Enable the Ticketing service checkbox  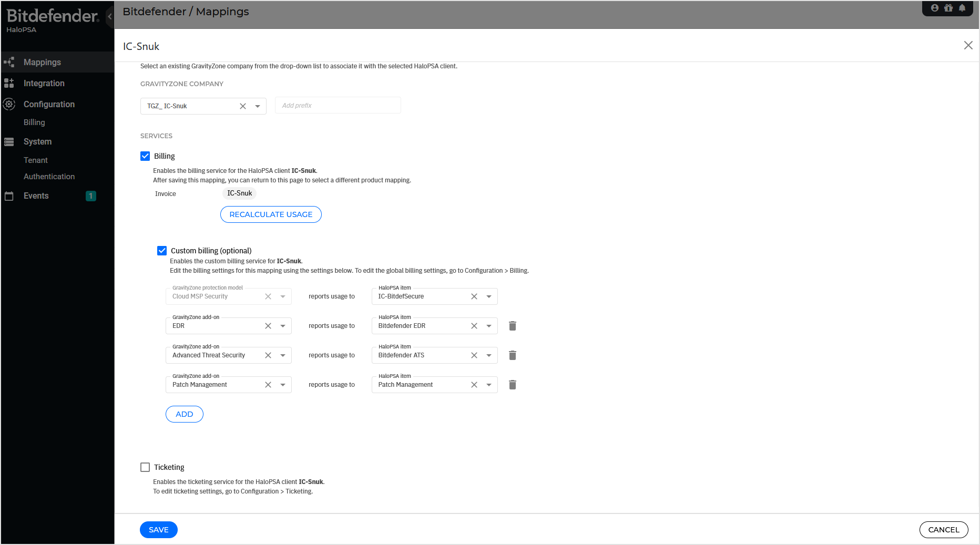pos(145,467)
